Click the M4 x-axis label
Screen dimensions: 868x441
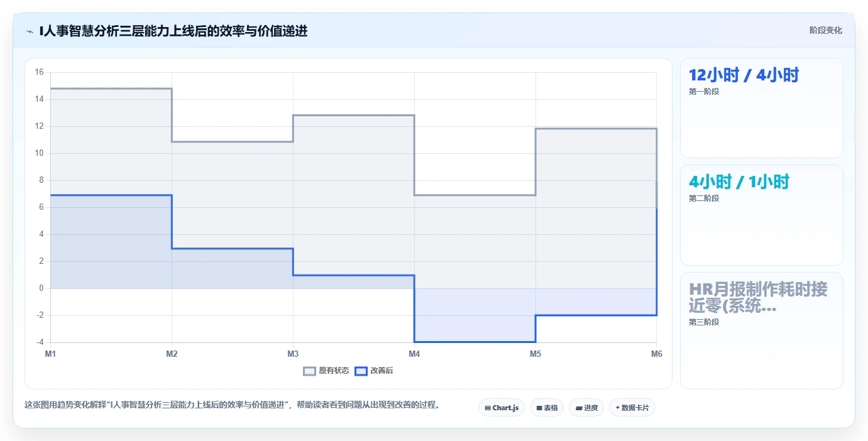(x=414, y=354)
